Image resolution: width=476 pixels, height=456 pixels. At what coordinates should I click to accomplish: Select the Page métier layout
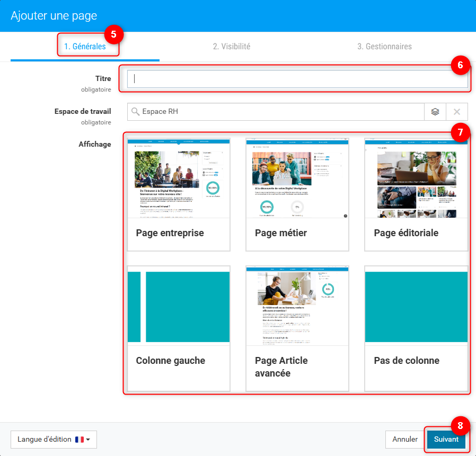[x=297, y=194]
